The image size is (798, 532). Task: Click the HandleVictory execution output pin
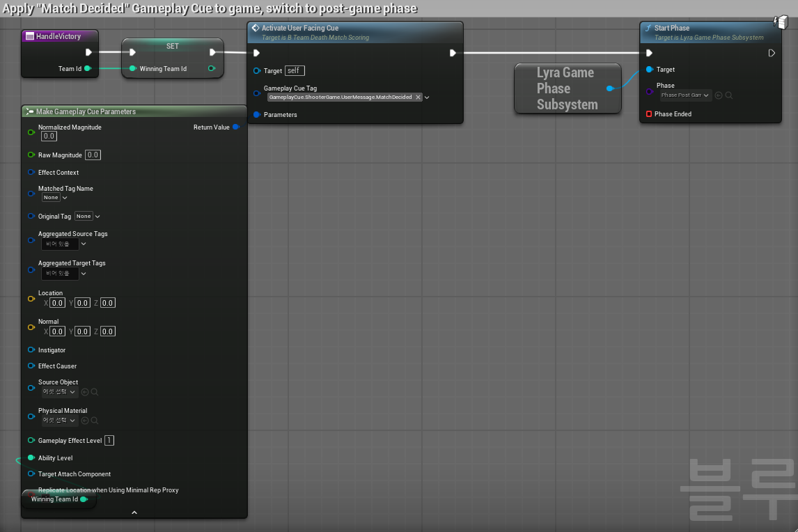88,52
